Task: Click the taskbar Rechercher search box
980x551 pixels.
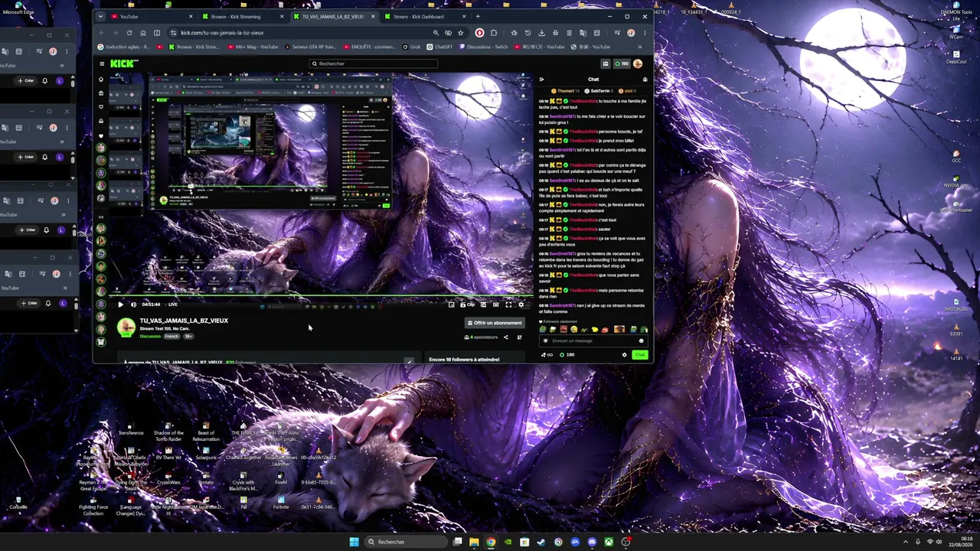Action: click(x=405, y=542)
